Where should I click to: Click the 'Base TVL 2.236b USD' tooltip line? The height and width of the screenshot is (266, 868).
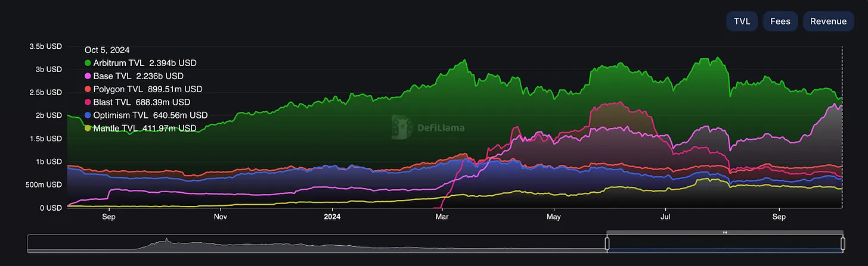[x=134, y=76]
